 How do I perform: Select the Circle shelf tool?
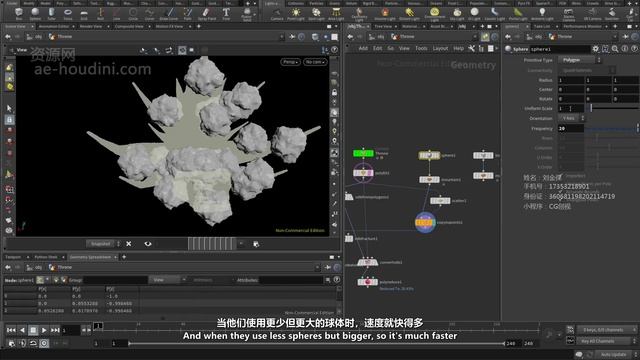(x=133, y=13)
